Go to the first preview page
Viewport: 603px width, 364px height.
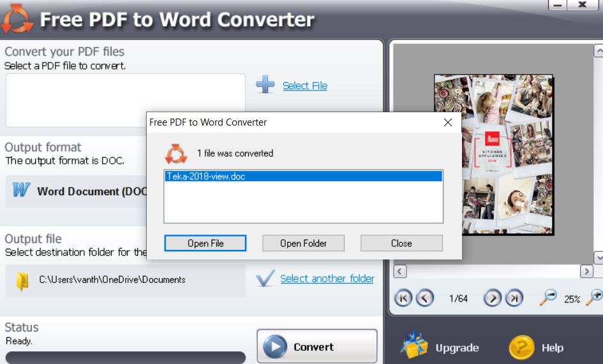(x=403, y=298)
